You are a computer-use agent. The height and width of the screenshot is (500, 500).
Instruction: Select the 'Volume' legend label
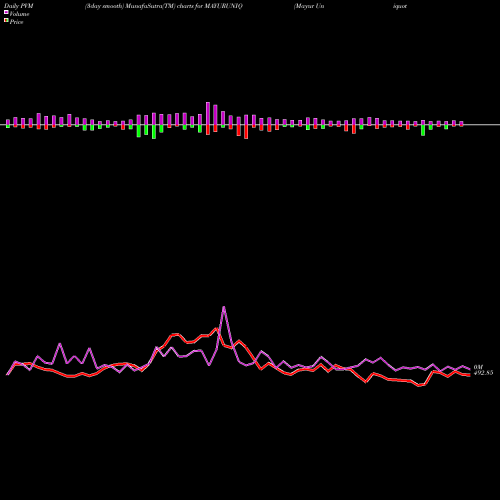(19, 14)
